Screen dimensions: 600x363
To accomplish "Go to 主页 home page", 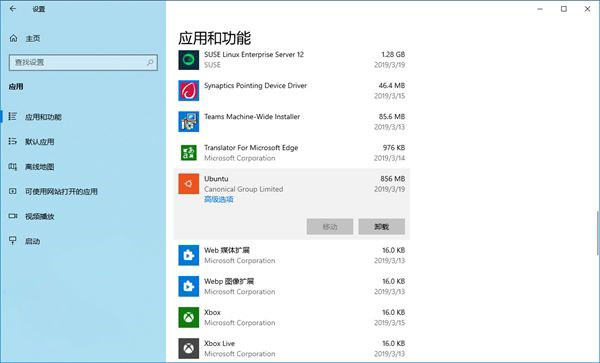I will 33,39.
